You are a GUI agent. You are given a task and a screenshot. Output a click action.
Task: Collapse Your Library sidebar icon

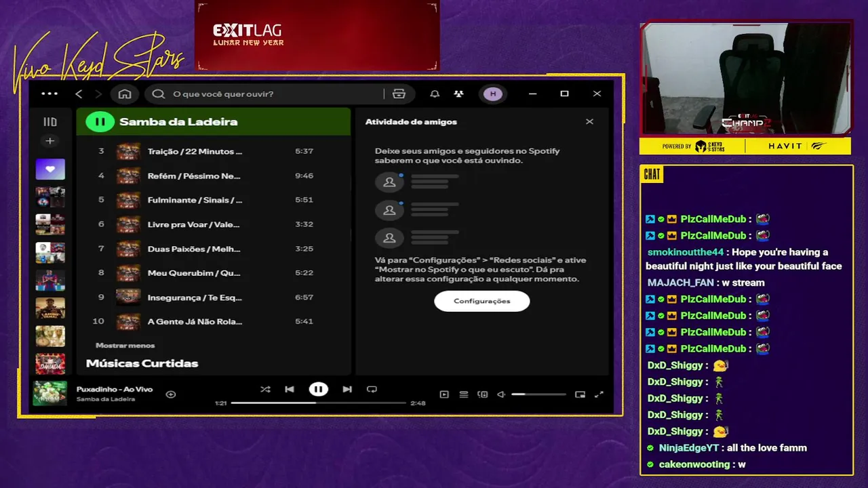[50, 122]
